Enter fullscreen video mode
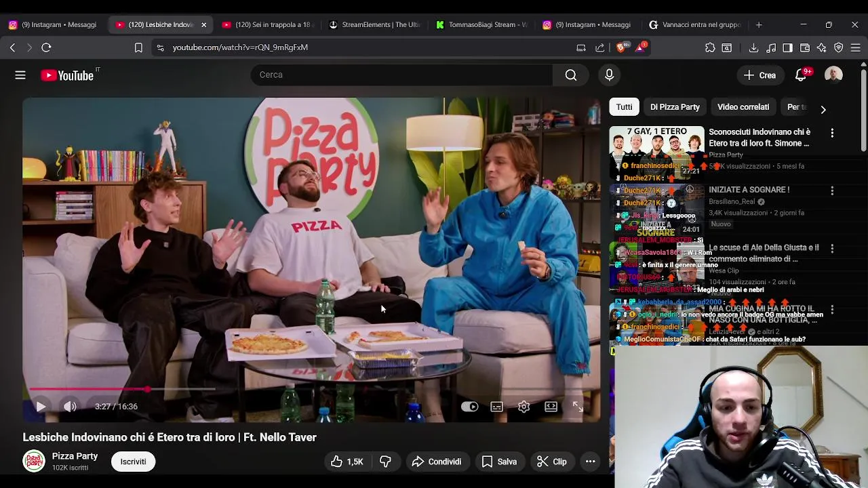 pyautogui.click(x=578, y=407)
